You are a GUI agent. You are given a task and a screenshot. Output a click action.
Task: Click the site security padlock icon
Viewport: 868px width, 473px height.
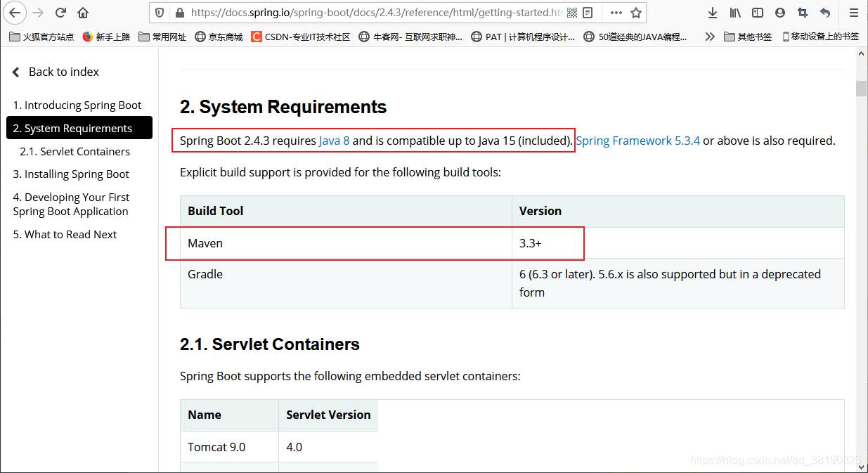tap(179, 13)
